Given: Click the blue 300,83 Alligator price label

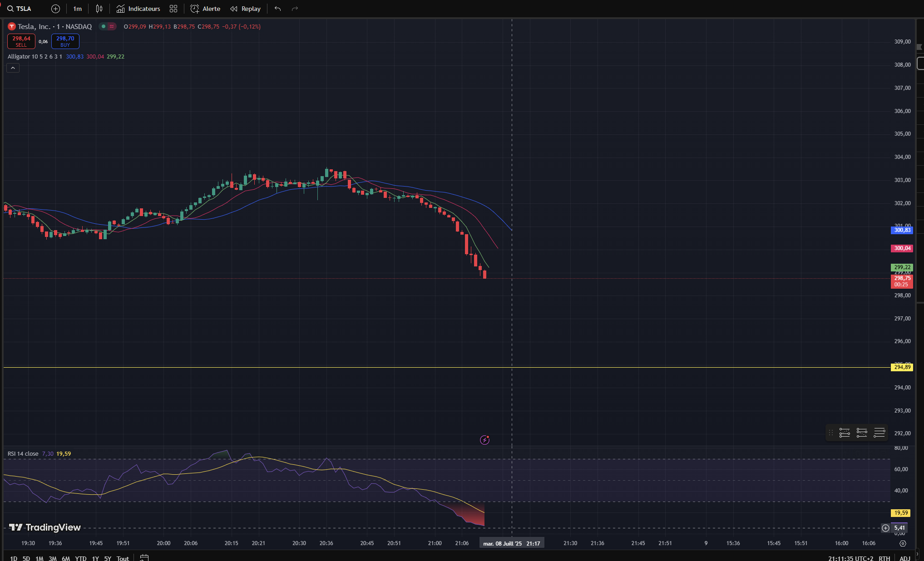Looking at the screenshot, I should pos(902,230).
